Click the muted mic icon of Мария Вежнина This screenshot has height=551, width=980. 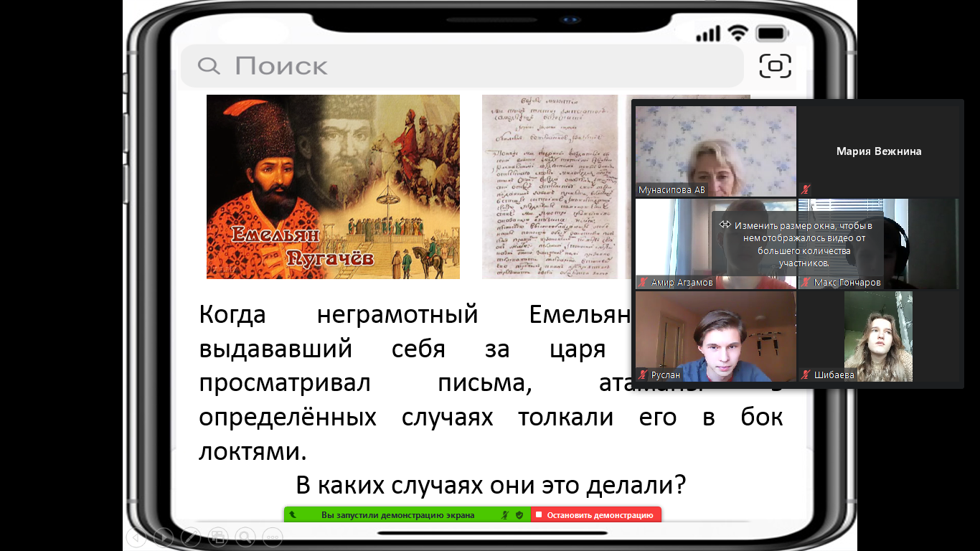coord(806,190)
